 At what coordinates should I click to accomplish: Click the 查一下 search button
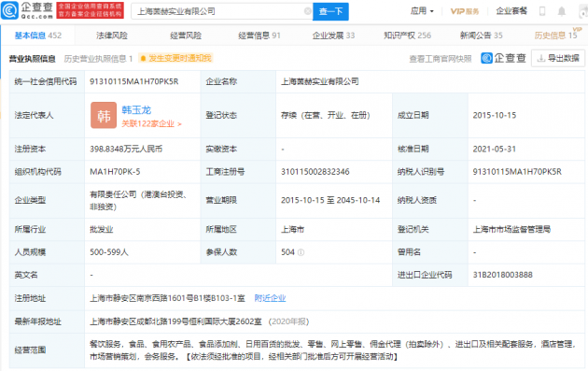coord(330,11)
